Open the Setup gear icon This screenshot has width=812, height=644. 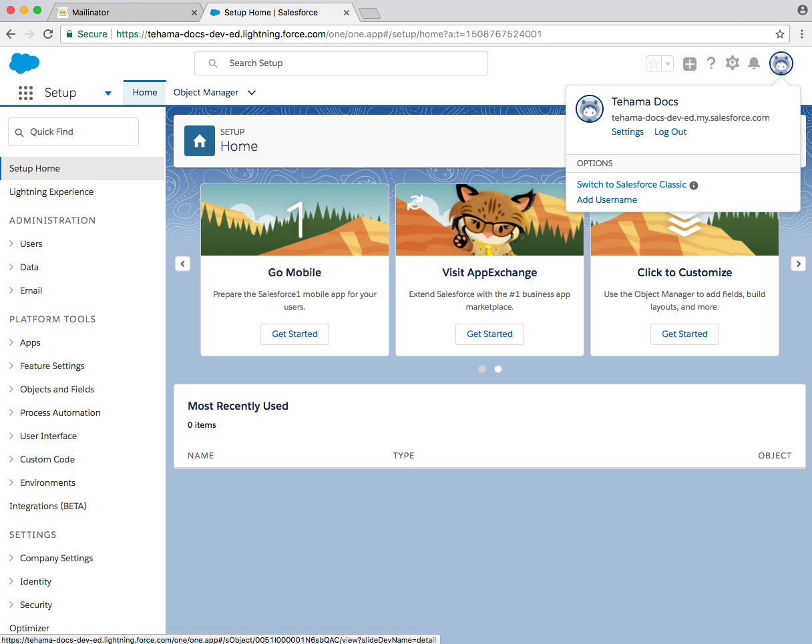(733, 63)
